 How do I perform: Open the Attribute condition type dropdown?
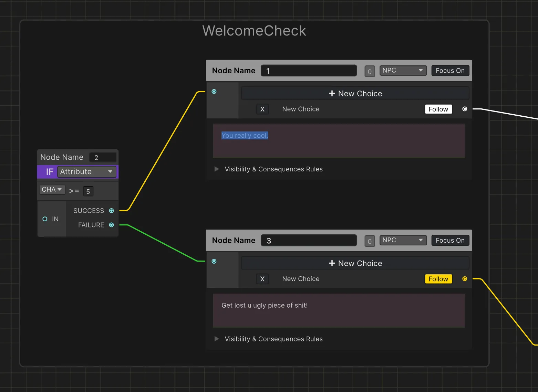86,172
